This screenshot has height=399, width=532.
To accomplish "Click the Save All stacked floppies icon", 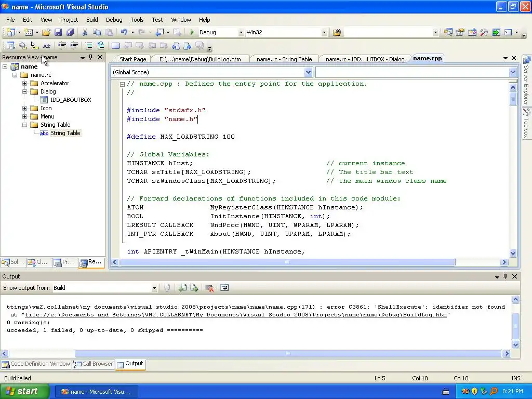I will 70,32.
